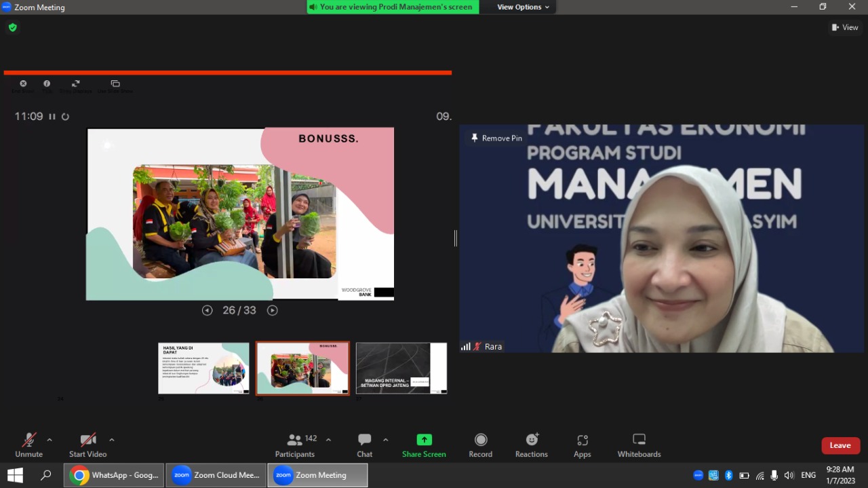
Task: Open the View Options dropdown
Action: (524, 7)
